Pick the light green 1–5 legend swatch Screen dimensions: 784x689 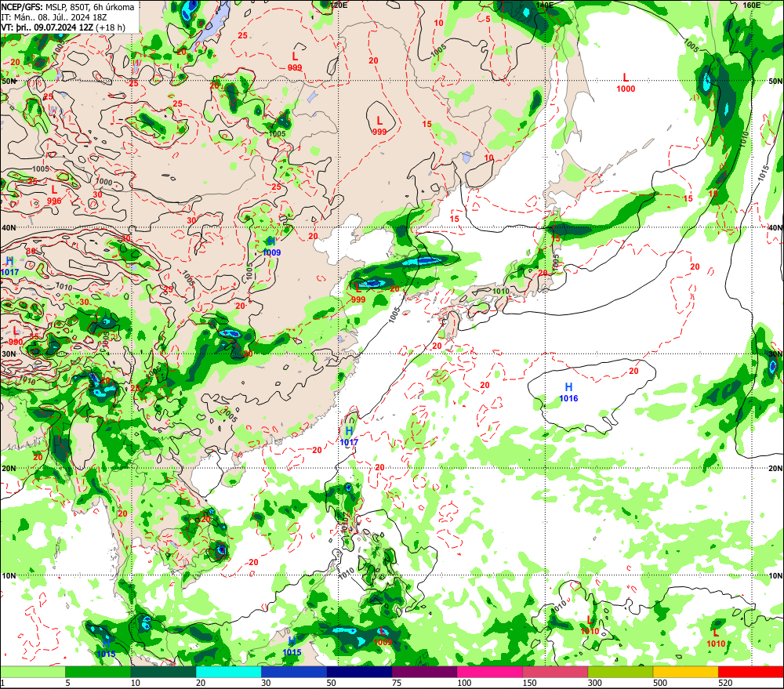33,672
